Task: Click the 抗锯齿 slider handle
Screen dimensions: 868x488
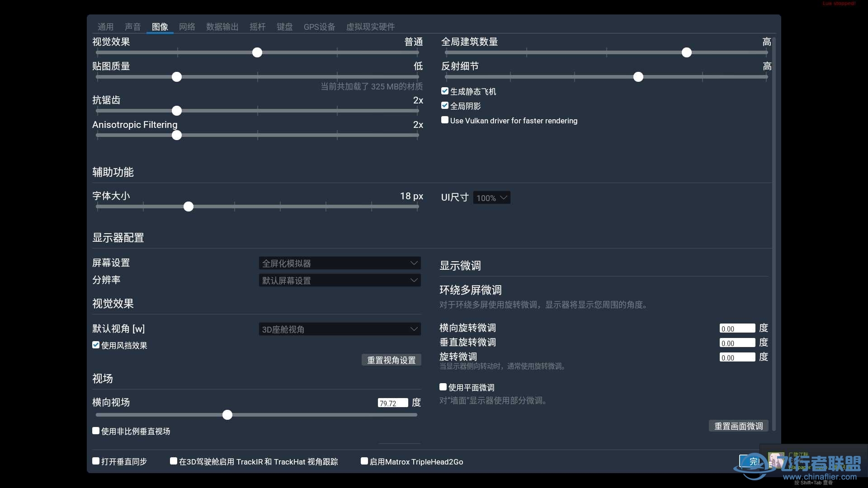Action: tap(177, 110)
